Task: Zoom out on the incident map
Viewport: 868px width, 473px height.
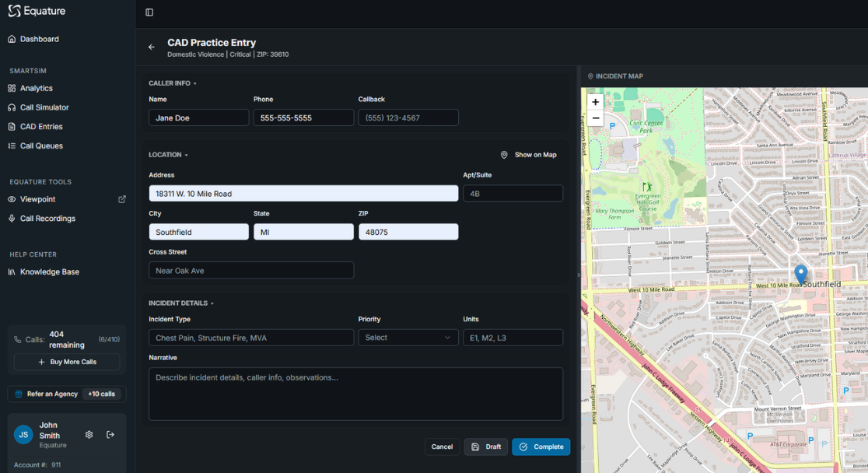Action: pos(595,118)
